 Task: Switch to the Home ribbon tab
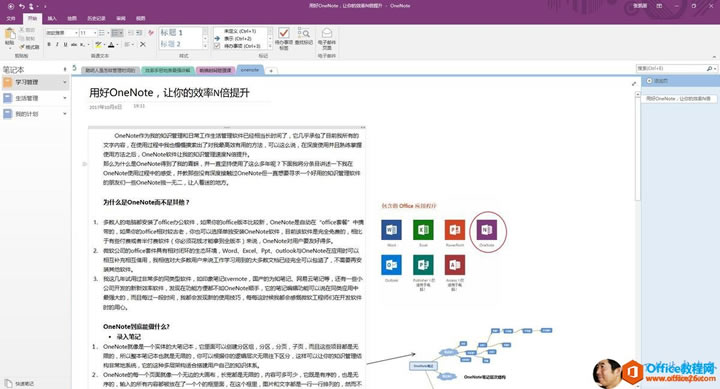32,18
